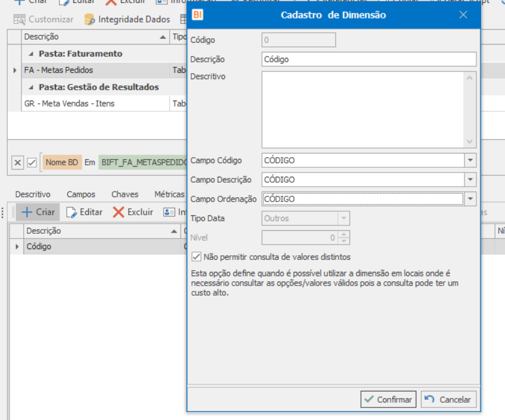Click the Customizar toolbar item
Screen dimensions: 505x420
point(43,19)
